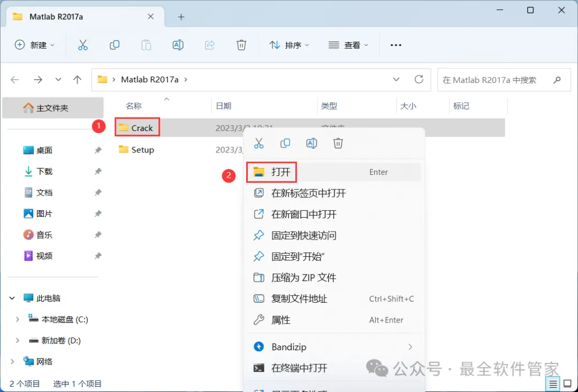
Task: Select the Matlab R2017a tab
Action: tap(86, 17)
